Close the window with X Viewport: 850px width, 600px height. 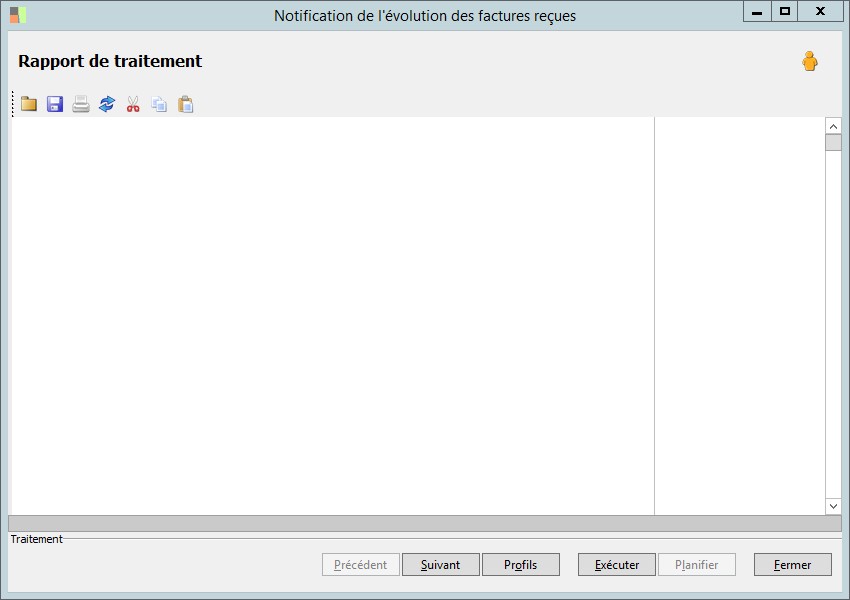click(820, 11)
